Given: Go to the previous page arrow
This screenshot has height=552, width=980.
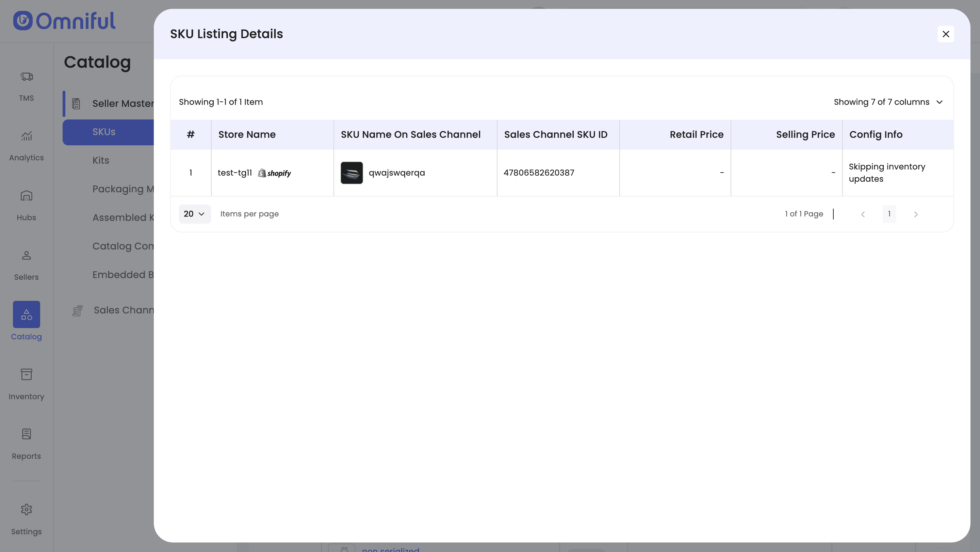Looking at the screenshot, I should pyautogui.click(x=863, y=214).
